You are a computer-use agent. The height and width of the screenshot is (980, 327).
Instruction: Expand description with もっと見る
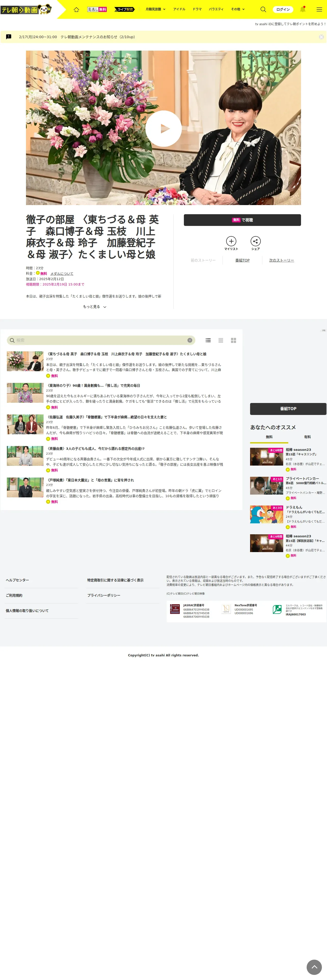point(94,307)
